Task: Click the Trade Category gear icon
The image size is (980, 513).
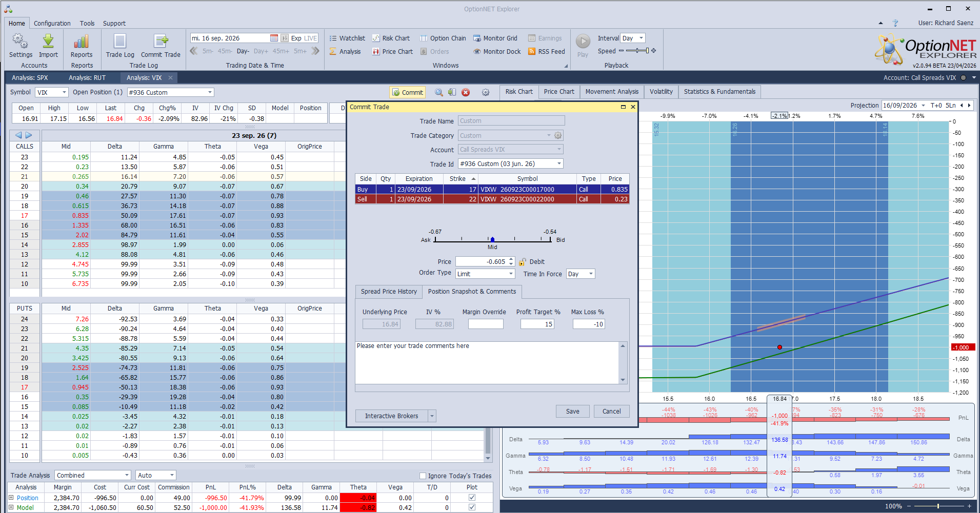Action: coord(558,135)
